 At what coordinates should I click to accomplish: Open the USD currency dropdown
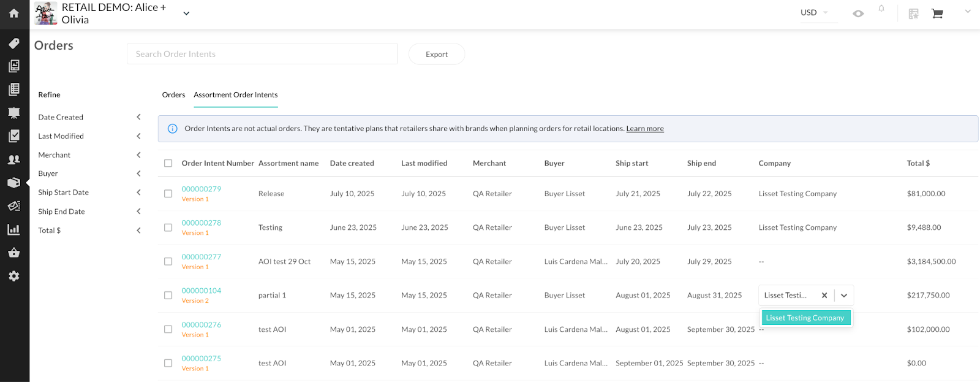[x=814, y=13]
